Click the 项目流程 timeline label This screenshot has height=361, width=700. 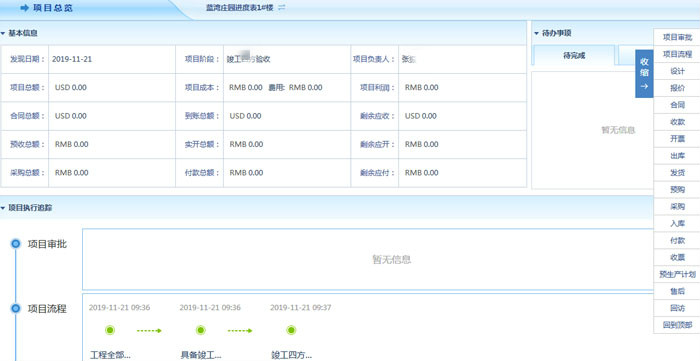47,309
